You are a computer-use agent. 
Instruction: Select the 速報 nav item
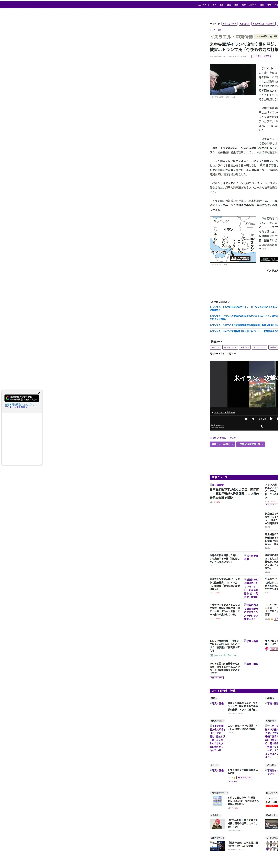(221, 5)
